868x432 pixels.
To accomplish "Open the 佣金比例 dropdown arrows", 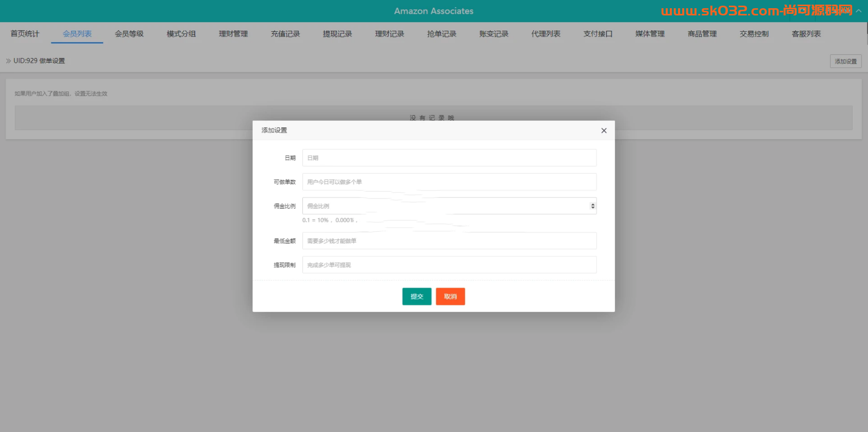I will pyautogui.click(x=593, y=206).
